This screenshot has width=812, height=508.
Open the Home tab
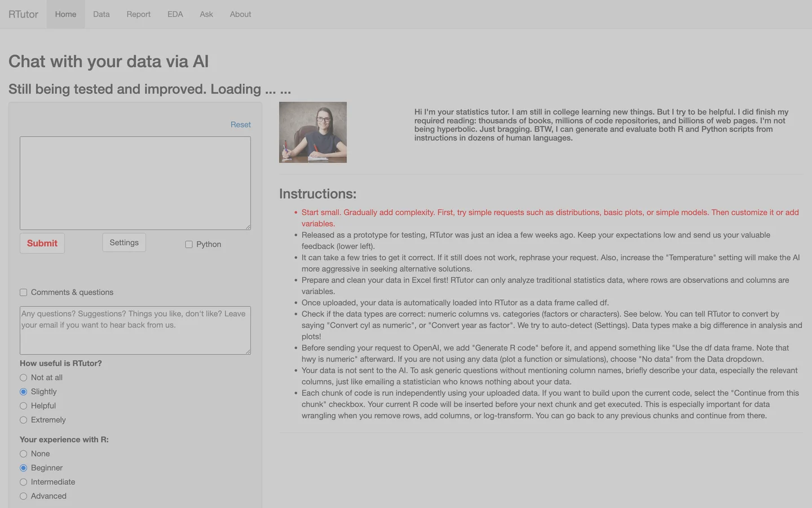tap(65, 14)
